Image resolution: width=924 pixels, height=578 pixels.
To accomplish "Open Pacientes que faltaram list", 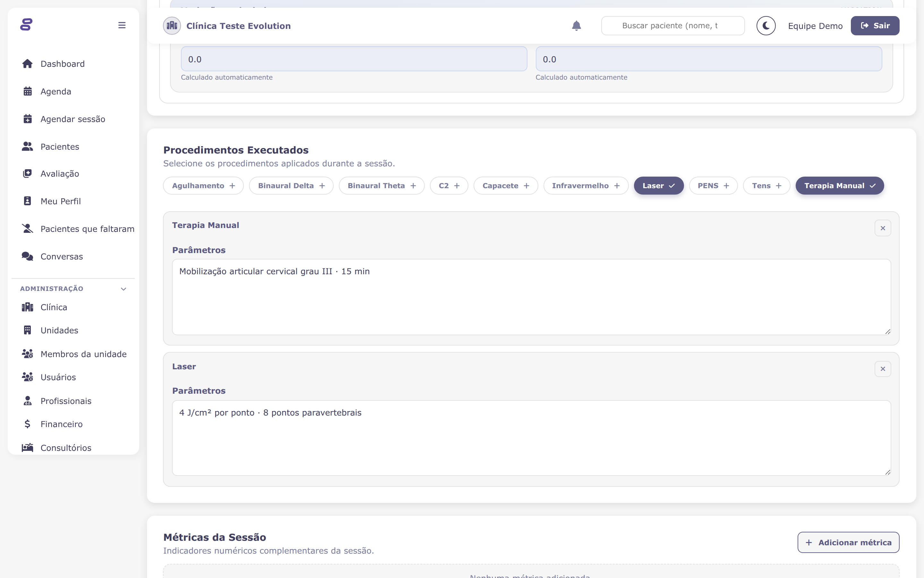I will click(88, 229).
